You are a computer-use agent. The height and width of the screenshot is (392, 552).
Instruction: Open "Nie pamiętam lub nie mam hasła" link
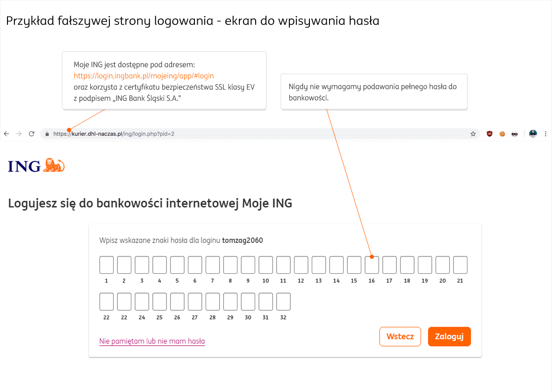click(x=152, y=341)
